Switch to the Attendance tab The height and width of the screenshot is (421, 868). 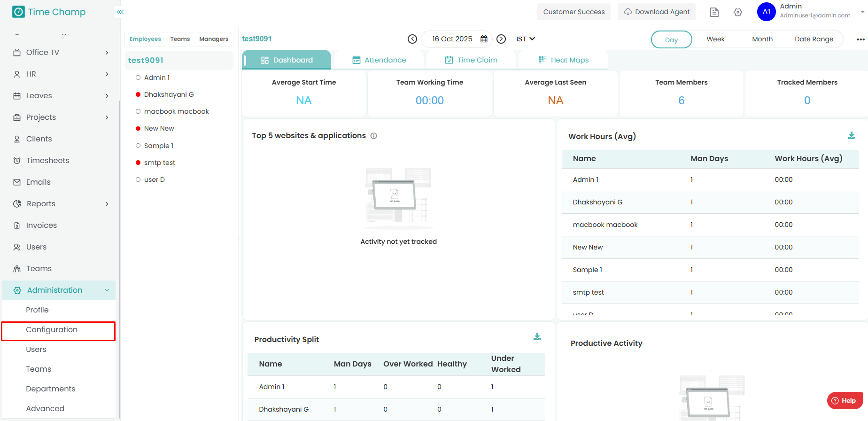pyautogui.click(x=379, y=60)
